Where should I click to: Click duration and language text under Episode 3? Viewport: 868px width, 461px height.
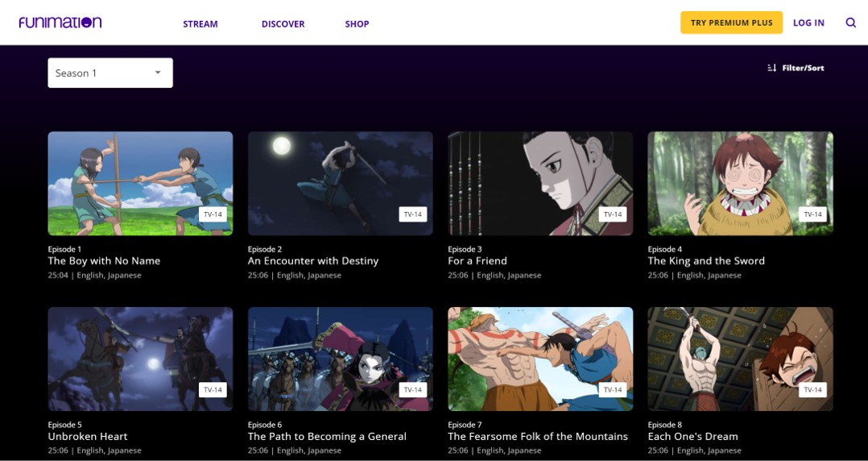click(x=494, y=276)
